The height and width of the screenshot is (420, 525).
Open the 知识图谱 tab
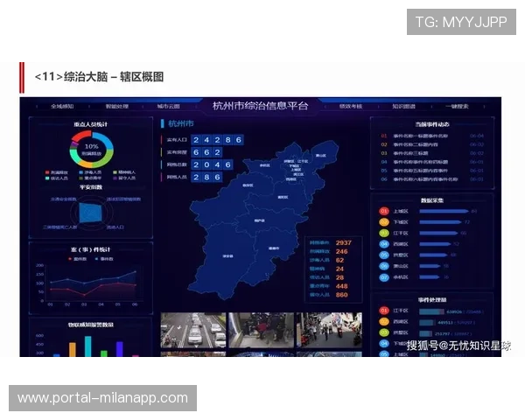click(403, 107)
